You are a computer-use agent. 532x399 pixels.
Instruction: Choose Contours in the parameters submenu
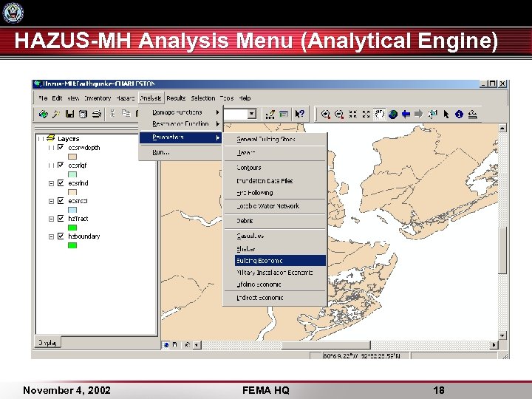pyautogui.click(x=275, y=168)
